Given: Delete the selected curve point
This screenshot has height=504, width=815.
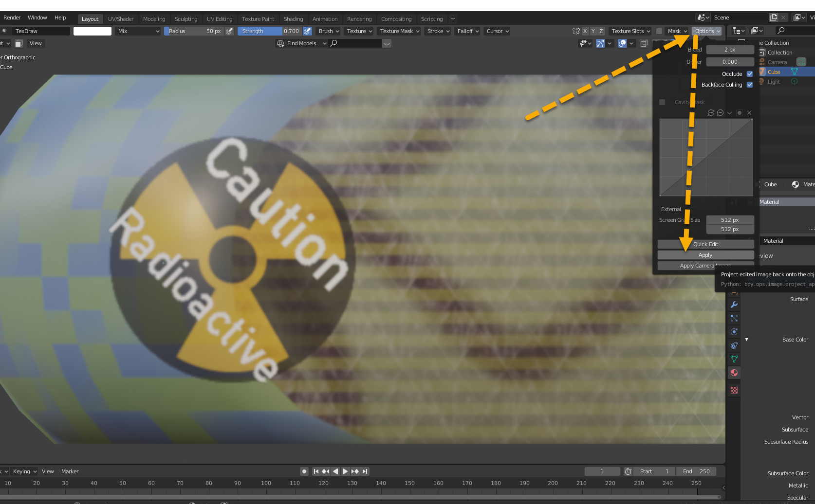Looking at the screenshot, I should point(749,113).
